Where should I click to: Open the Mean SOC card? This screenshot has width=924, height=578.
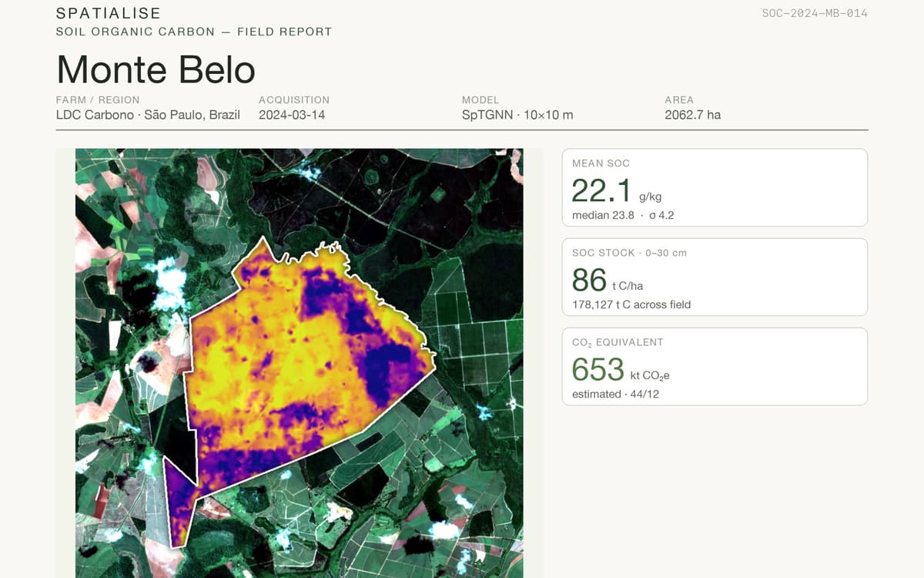pyautogui.click(x=715, y=187)
